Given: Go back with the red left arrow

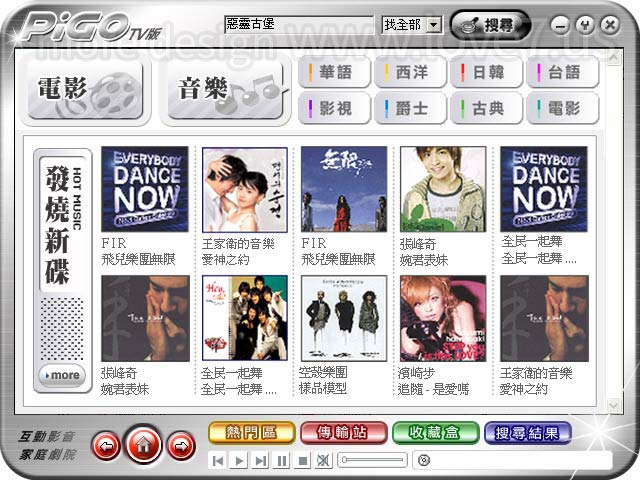Looking at the screenshot, I should click(x=106, y=447).
